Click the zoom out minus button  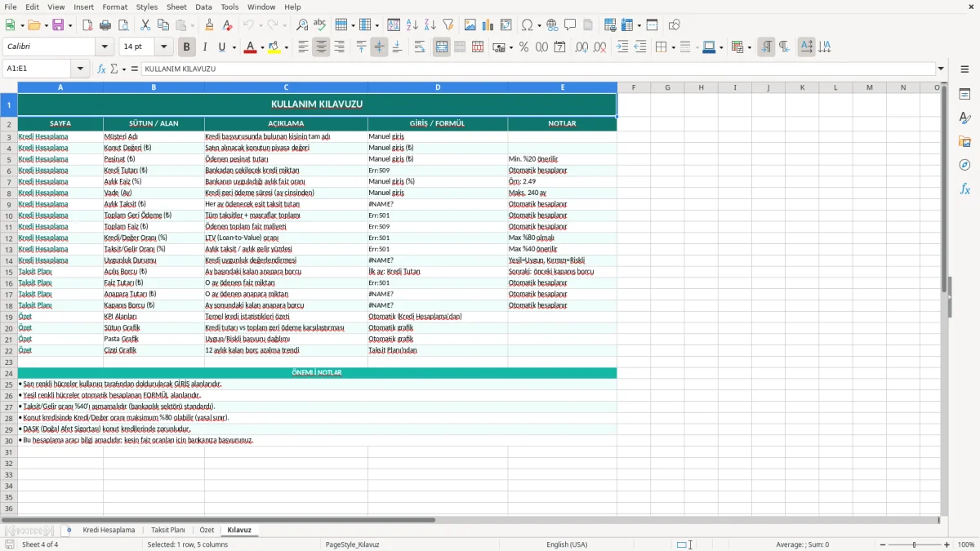882,544
